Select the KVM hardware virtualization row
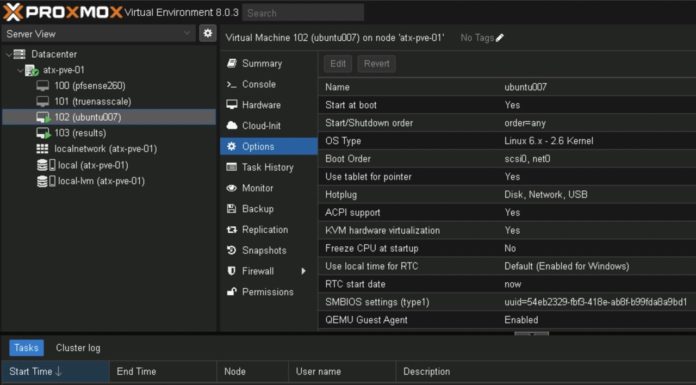The height and width of the screenshot is (385, 696). tap(507, 230)
